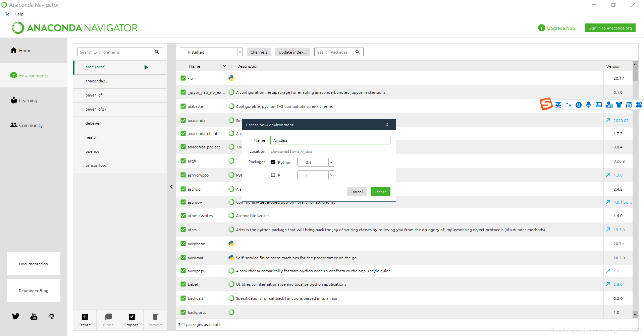Click the package list scrollbar up arrow
The height and width of the screenshot is (336, 644).
[635, 64]
